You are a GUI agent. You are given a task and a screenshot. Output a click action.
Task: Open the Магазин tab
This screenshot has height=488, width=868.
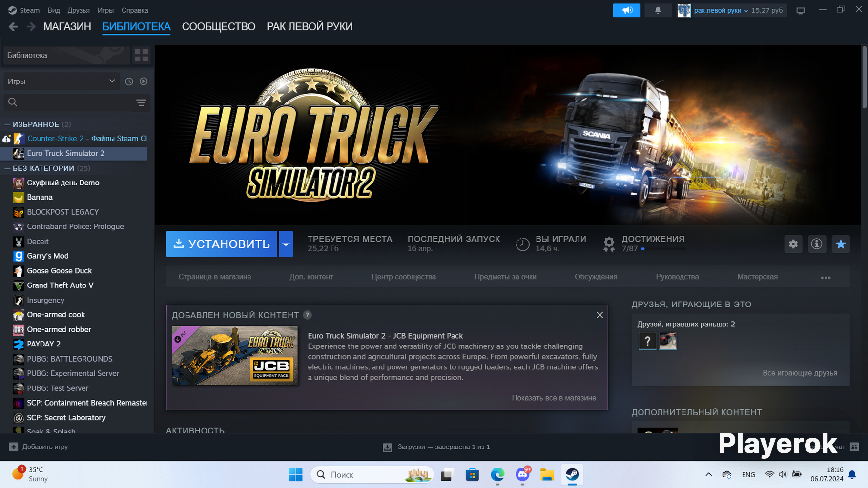(x=67, y=27)
